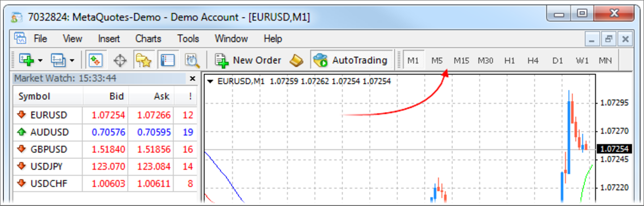Toggle the Market Watch window icon

(x=95, y=60)
